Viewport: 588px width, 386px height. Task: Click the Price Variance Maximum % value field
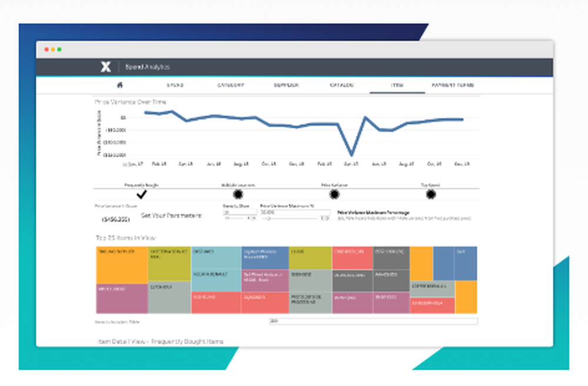(x=295, y=212)
